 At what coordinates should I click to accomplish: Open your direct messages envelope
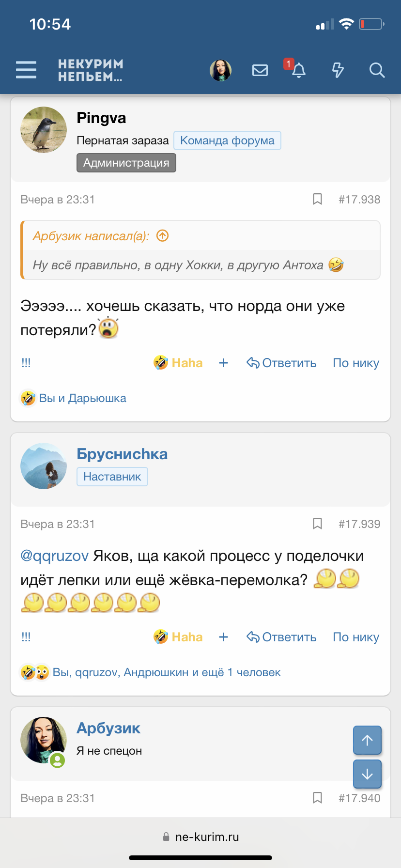pos(260,70)
